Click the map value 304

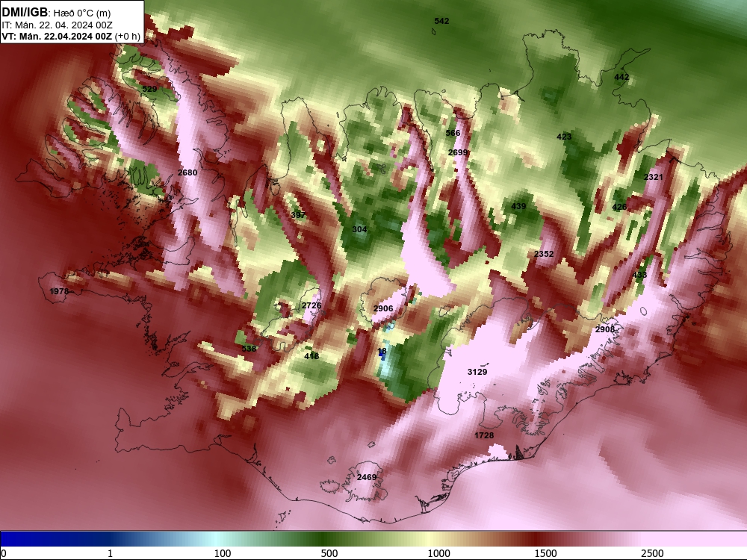(x=359, y=229)
